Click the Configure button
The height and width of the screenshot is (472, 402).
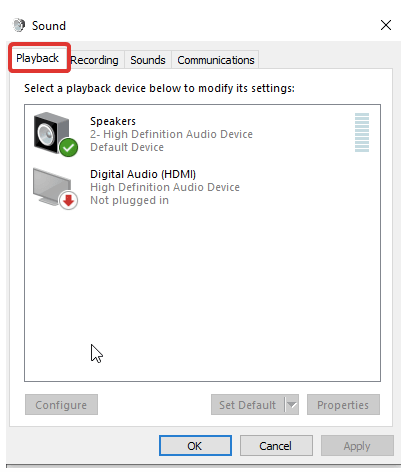(x=61, y=405)
